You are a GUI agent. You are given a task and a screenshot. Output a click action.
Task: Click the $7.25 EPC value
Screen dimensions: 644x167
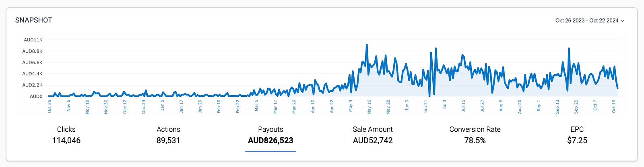point(577,141)
